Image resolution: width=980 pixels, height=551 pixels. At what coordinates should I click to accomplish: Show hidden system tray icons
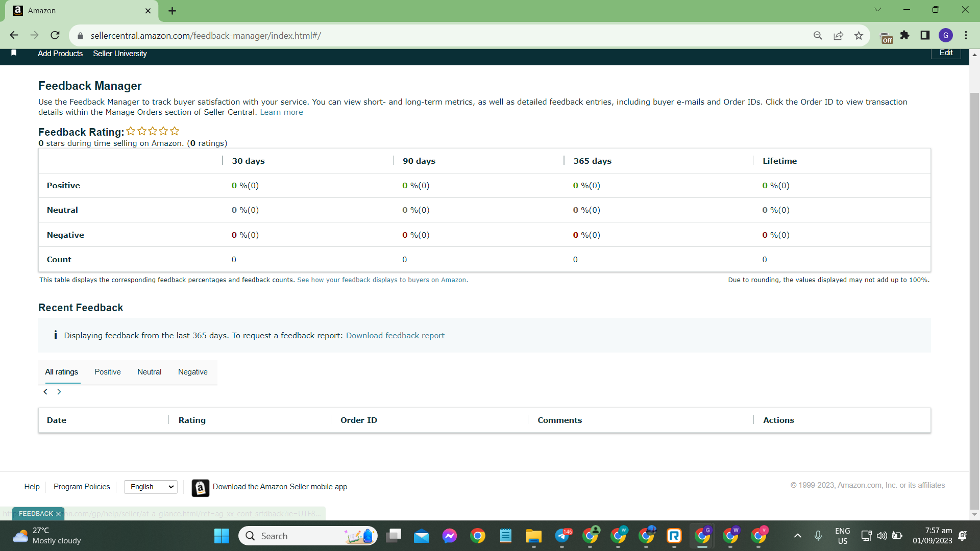point(798,536)
